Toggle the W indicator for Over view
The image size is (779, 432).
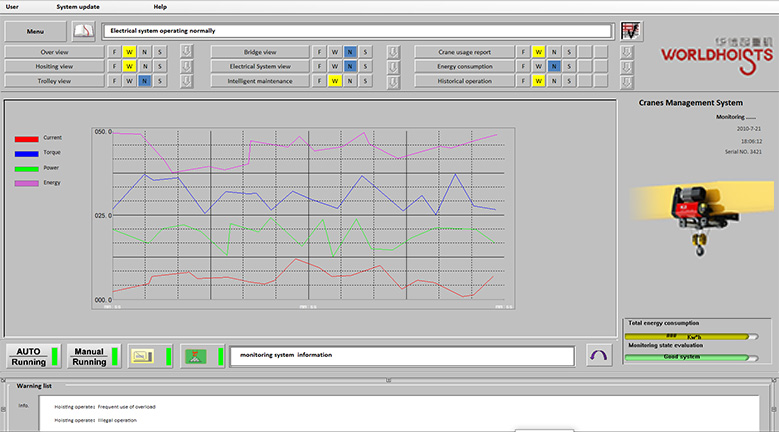pos(129,51)
